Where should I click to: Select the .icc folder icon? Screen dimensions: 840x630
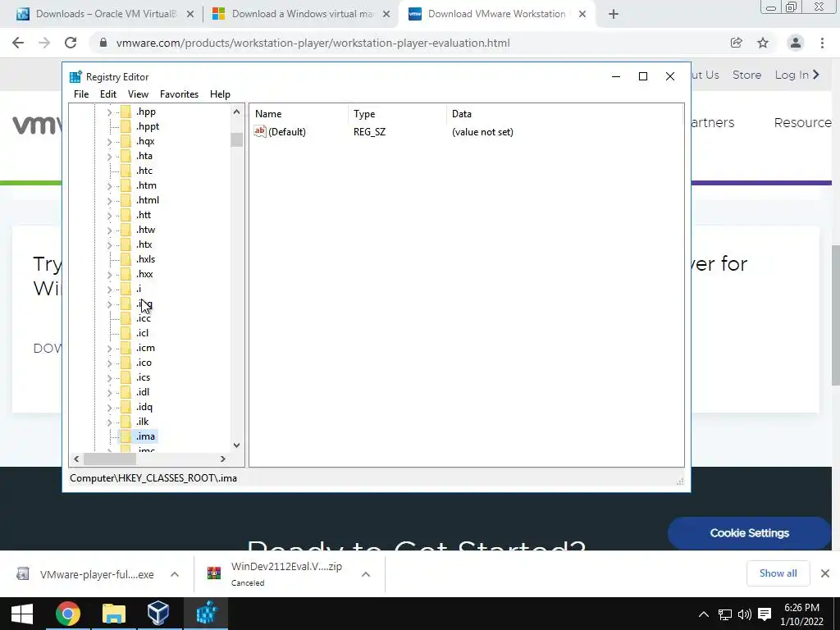(x=126, y=318)
